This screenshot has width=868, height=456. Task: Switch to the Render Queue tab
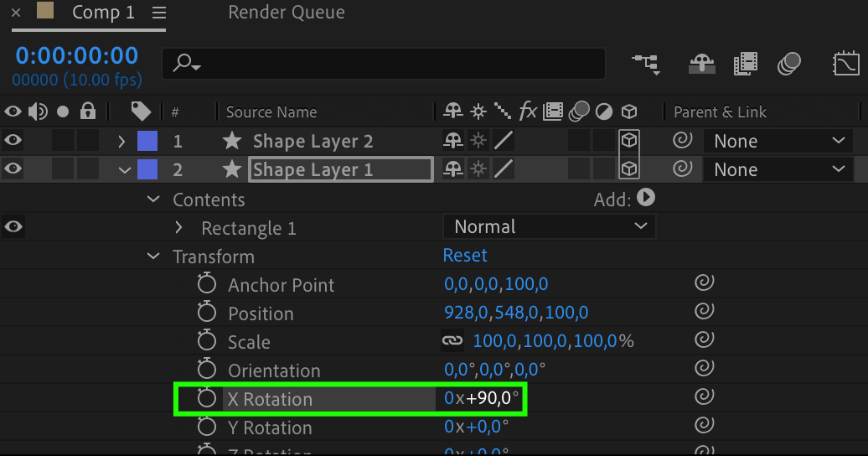coord(286,13)
